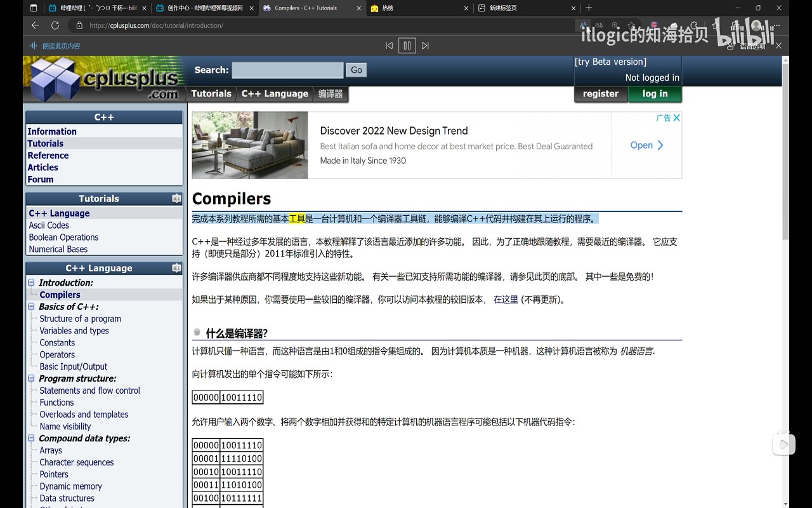Image resolution: width=812 pixels, height=508 pixels.
Task: Open the Constants tutorial
Action: [x=57, y=343]
